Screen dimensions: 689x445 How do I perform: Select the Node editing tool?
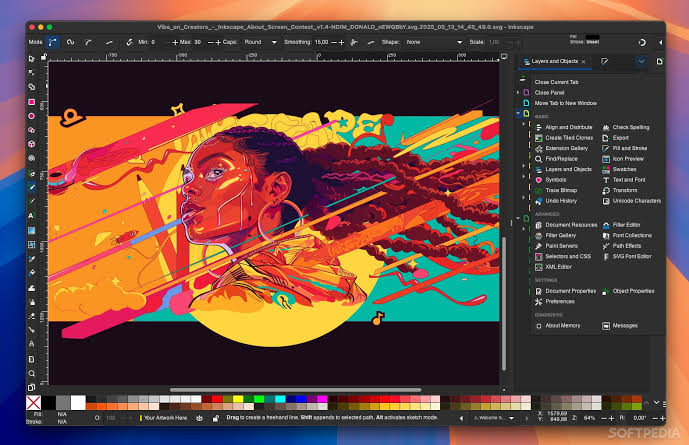point(31,72)
